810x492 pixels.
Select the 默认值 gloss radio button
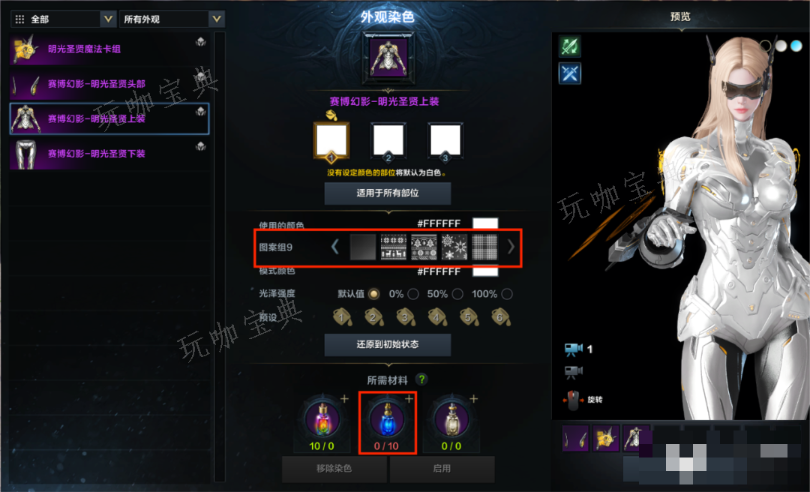click(373, 294)
